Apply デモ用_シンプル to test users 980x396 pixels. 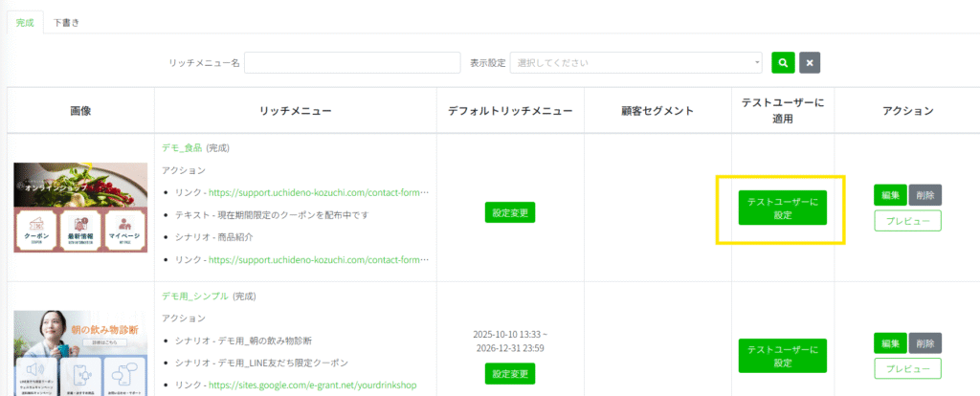(x=782, y=356)
